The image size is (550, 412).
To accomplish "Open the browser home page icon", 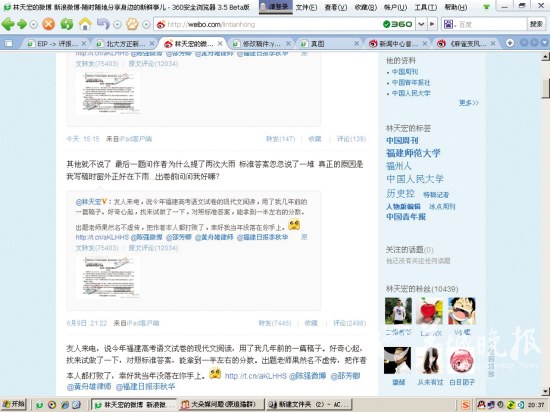I will (85, 24).
